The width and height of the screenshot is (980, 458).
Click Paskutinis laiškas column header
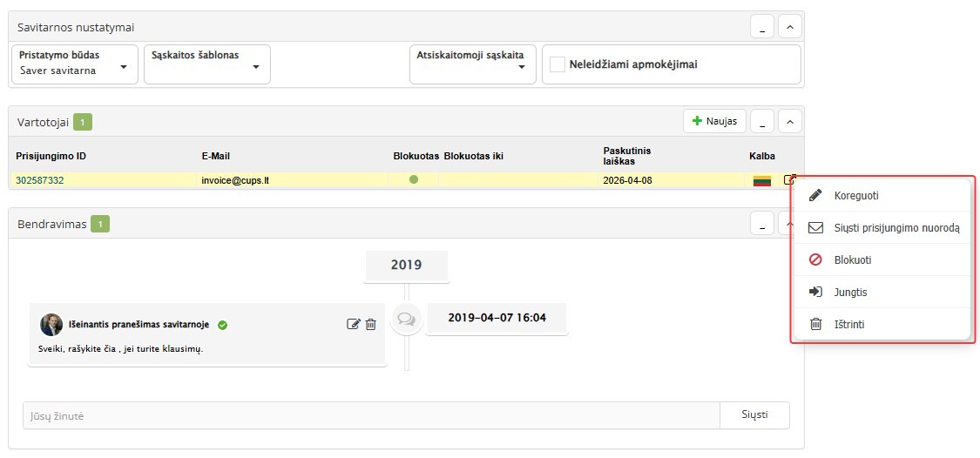point(627,156)
